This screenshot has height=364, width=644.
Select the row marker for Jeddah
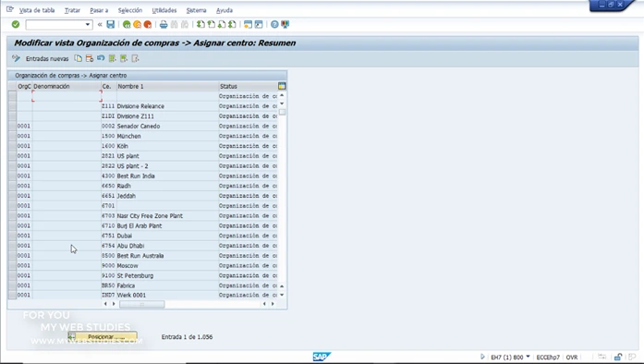12,196
